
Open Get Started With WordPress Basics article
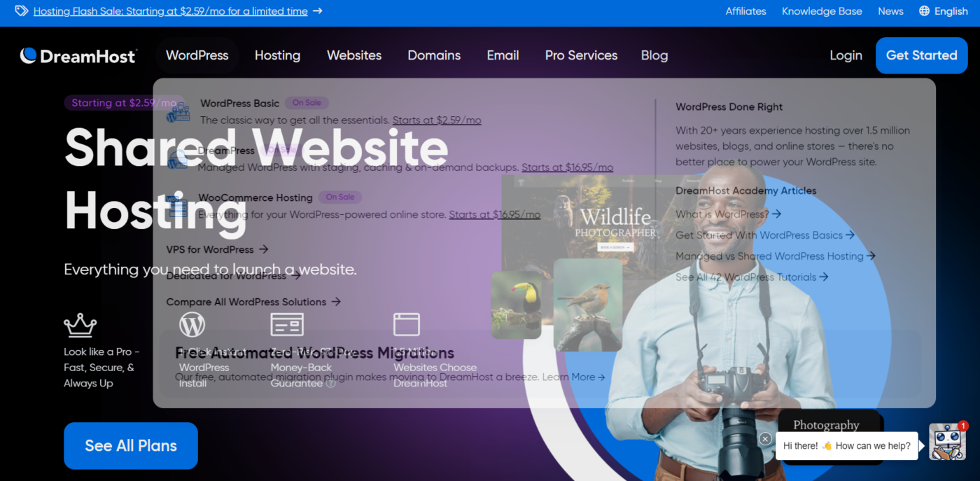(765, 235)
